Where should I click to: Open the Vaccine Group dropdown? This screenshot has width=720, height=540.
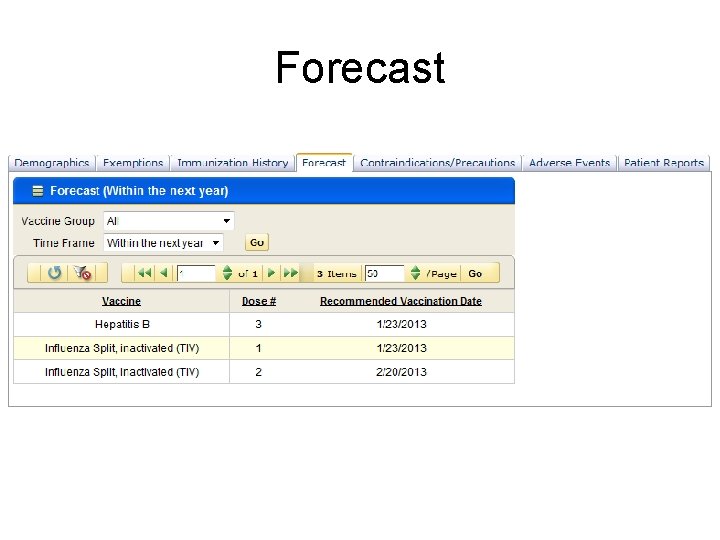(169, 221)
